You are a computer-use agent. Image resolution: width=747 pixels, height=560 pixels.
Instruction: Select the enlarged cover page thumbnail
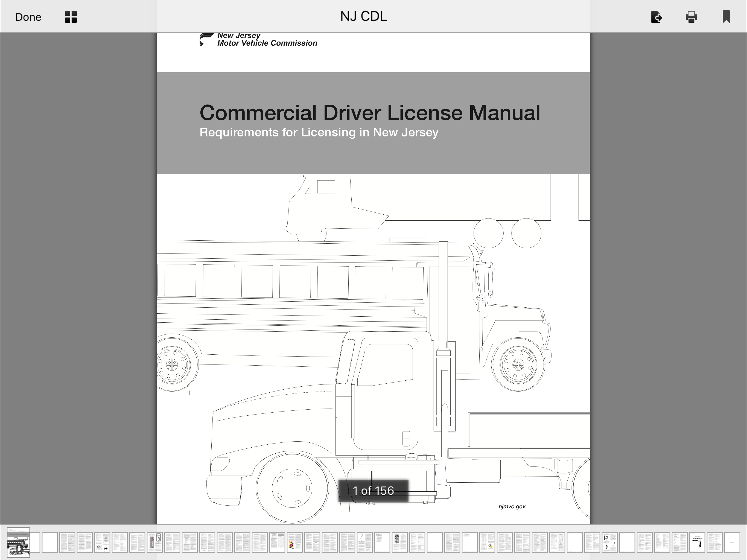click(x=19, y=542)
